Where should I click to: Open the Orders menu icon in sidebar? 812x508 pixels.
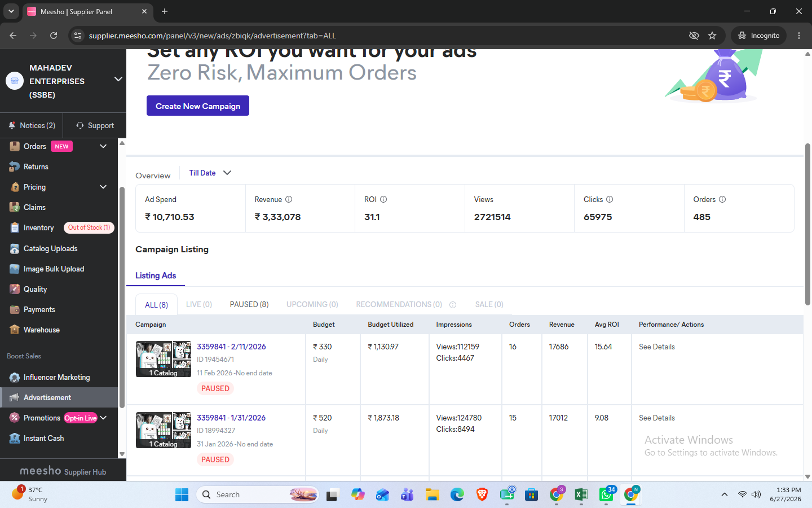click(x=15, y=146)
